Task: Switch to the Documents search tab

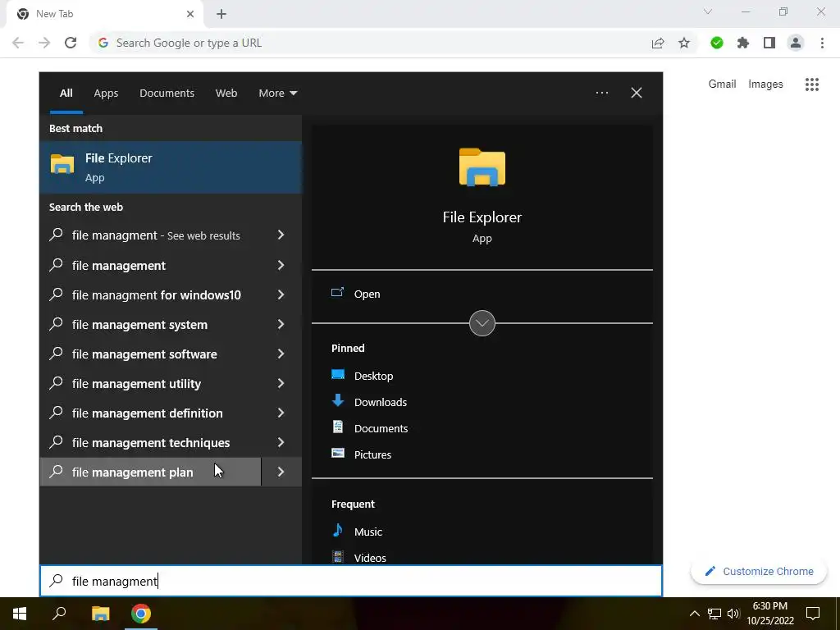Action: click(x=167, y=94)
